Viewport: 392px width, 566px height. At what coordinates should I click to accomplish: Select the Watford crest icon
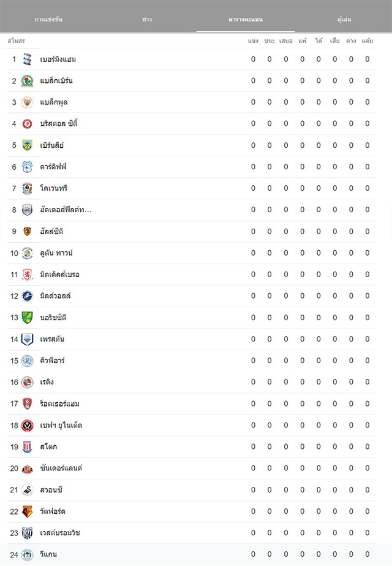click(x=27, y=511)
